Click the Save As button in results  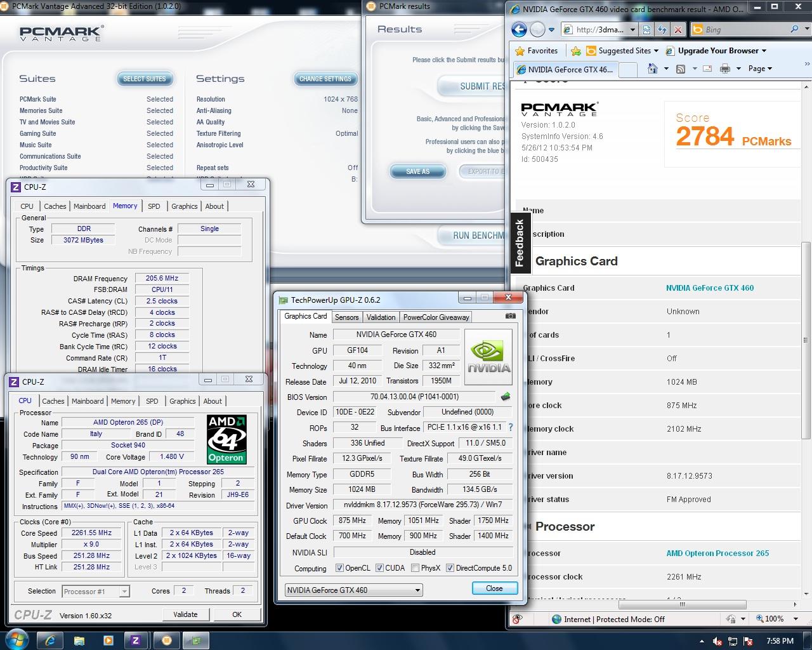pyautogui.click(x=418, y=171)
